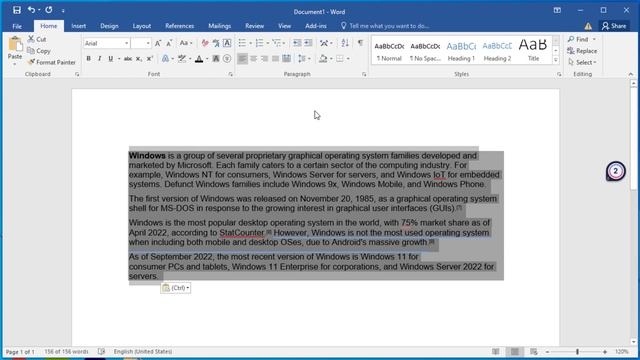Click the Enclose Characters icon
The height and width of the screenshot is (360, 640).
227,59
